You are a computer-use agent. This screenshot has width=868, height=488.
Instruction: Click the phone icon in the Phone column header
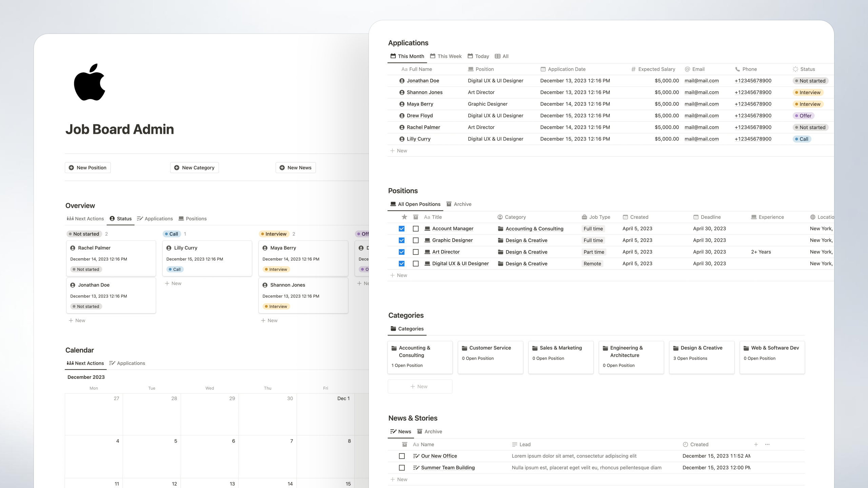click(x=738, y=69)
